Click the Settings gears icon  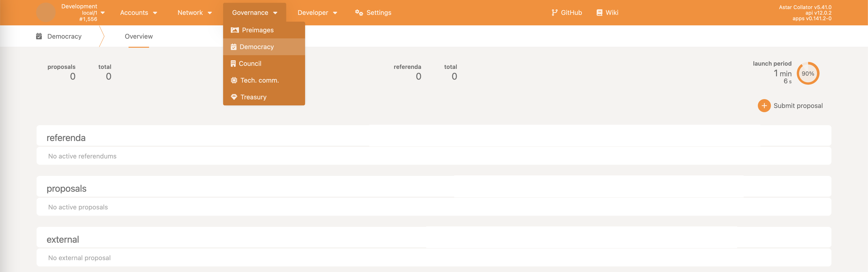359,13
